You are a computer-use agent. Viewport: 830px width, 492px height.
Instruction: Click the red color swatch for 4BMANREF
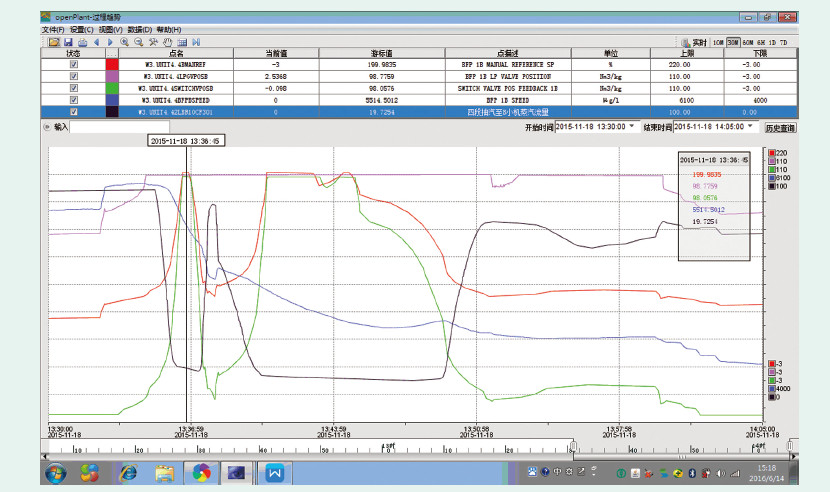click(x=112, y=65)
